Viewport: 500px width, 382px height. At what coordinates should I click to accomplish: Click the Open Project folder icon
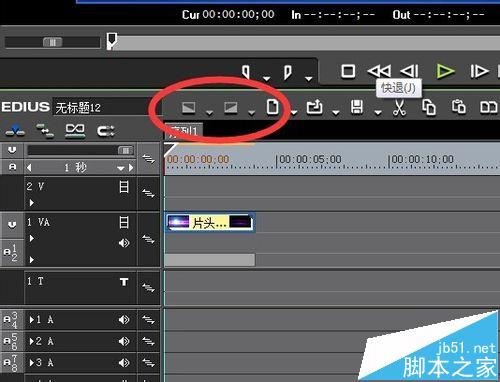click(x=314, y=107)
